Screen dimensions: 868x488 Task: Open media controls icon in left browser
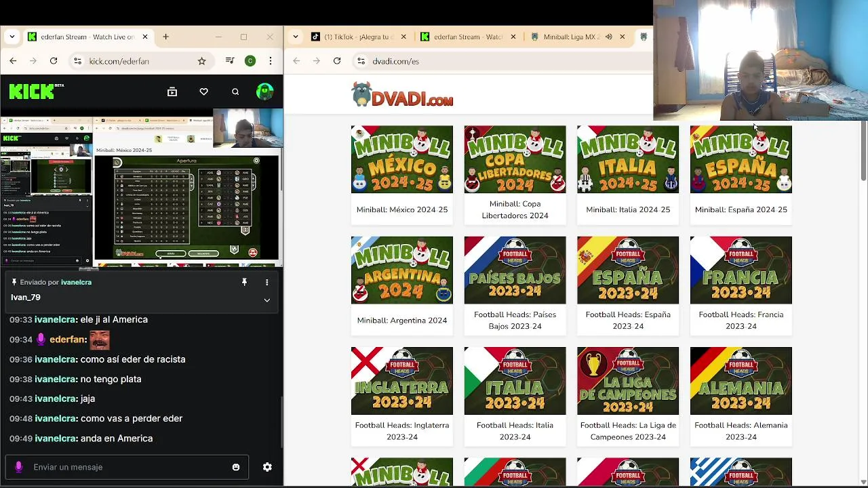pos(231,61)
